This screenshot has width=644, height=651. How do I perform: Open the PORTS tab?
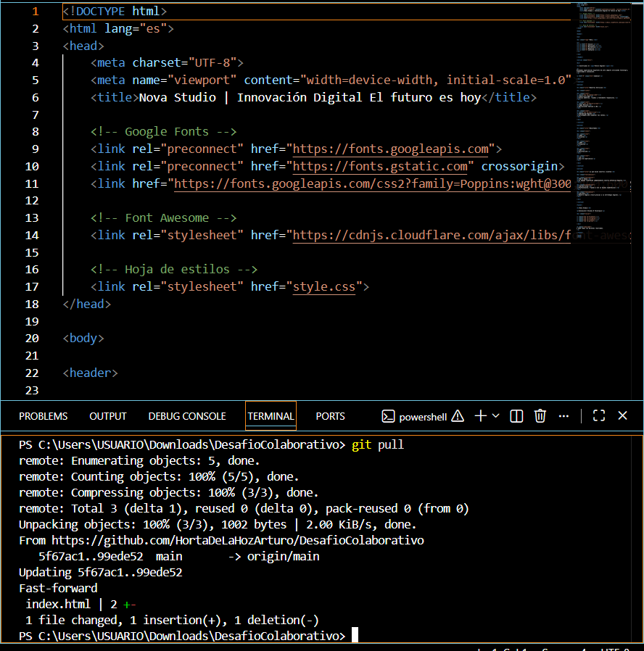tap(330, 416)
